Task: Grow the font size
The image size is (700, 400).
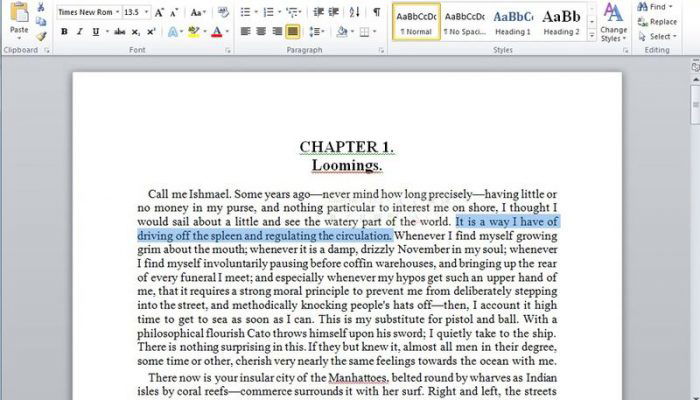Action: pos(159,12)
